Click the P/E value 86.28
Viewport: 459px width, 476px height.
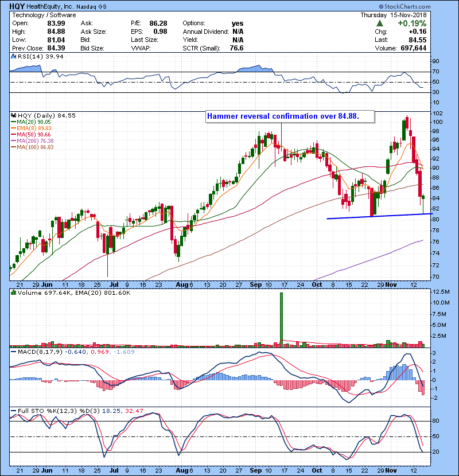pyautogui.click(x=158, y=24)
